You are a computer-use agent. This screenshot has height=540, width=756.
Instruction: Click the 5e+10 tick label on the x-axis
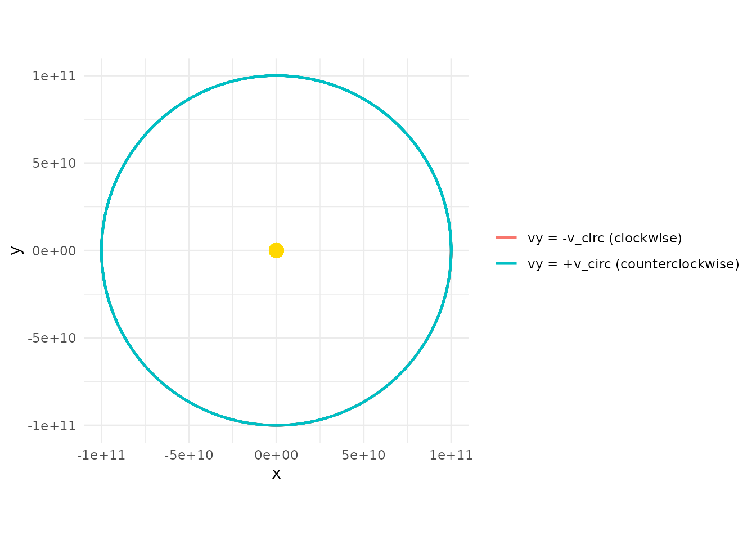click(364, 455)
